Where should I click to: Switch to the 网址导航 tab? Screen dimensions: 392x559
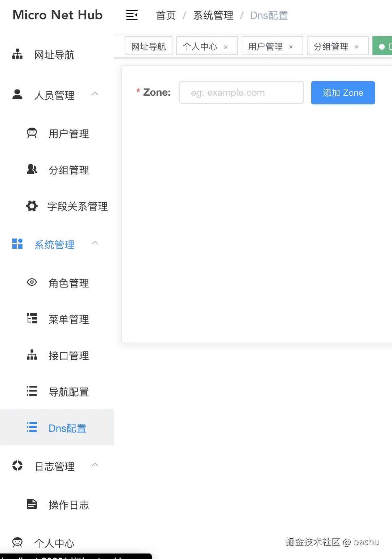[148, 46]
